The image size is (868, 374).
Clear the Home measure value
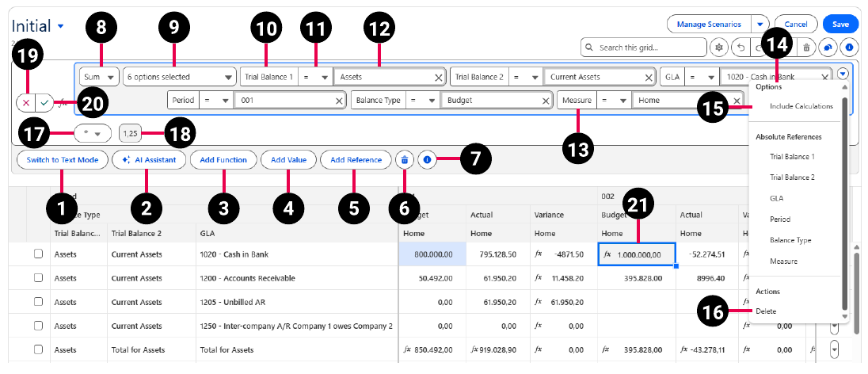pos(737,101)
